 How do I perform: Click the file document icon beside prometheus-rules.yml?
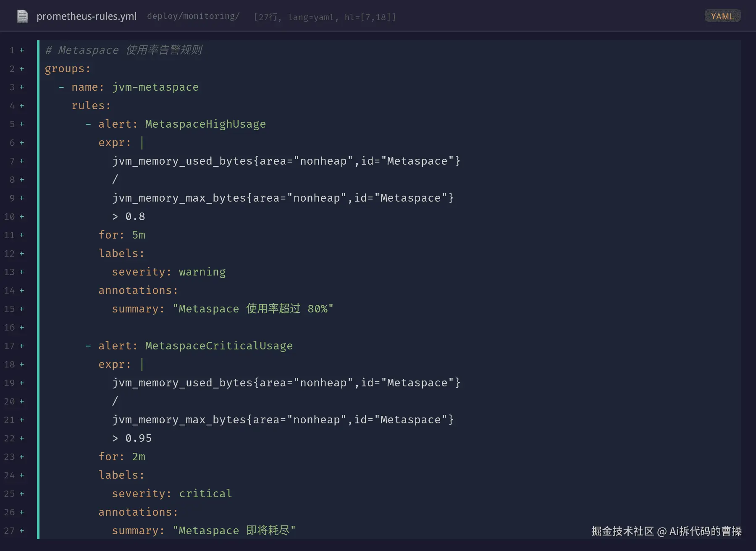point(22,16)
